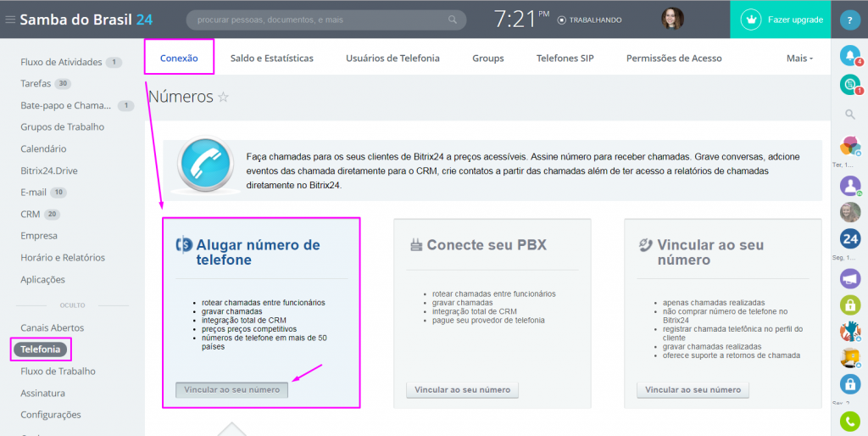Toggle the TRABALHANDO work status

(x=589, y=20)
